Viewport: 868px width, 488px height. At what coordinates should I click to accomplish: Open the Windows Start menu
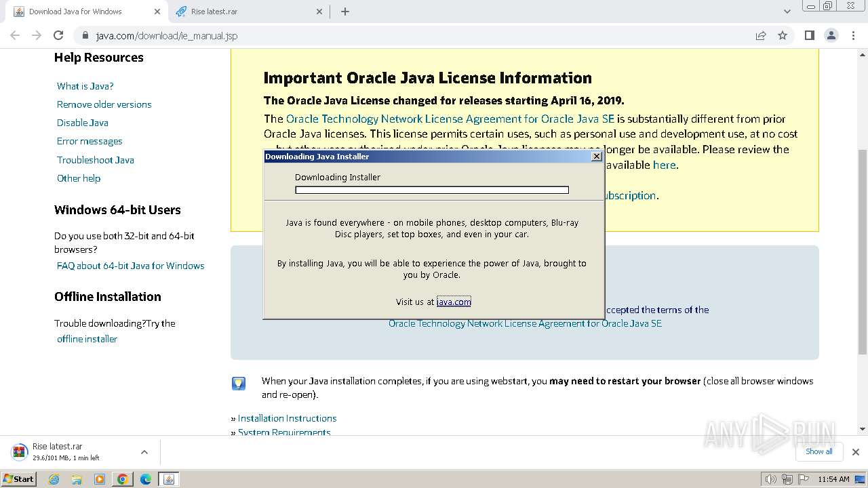[19, 479]
